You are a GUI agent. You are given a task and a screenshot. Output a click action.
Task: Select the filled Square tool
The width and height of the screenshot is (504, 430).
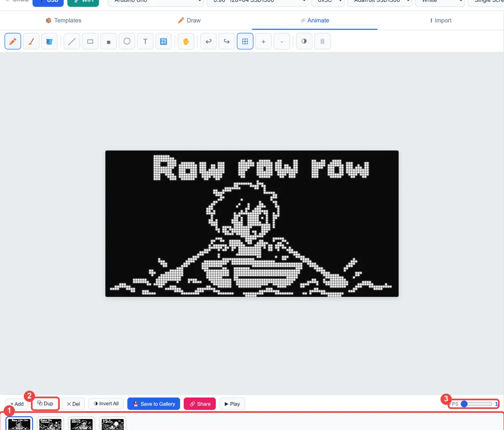[x=109, y=42]
